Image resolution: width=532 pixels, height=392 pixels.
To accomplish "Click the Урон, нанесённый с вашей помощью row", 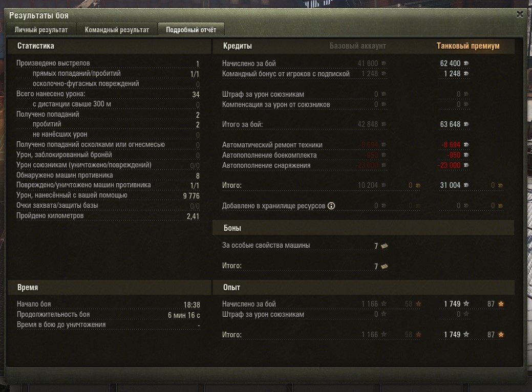I will click(108, 195).
